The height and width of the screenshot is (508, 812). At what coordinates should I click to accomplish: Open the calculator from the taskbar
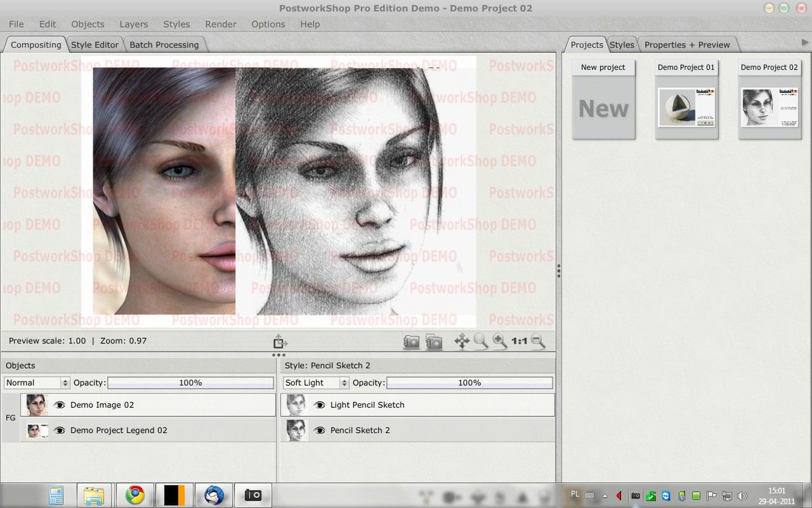(56, 495)
